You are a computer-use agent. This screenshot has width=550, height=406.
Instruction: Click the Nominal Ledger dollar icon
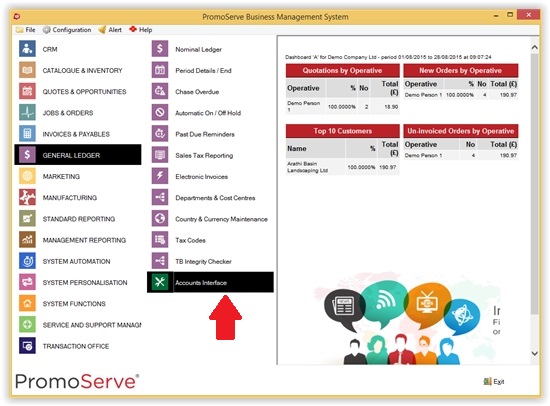160,49
